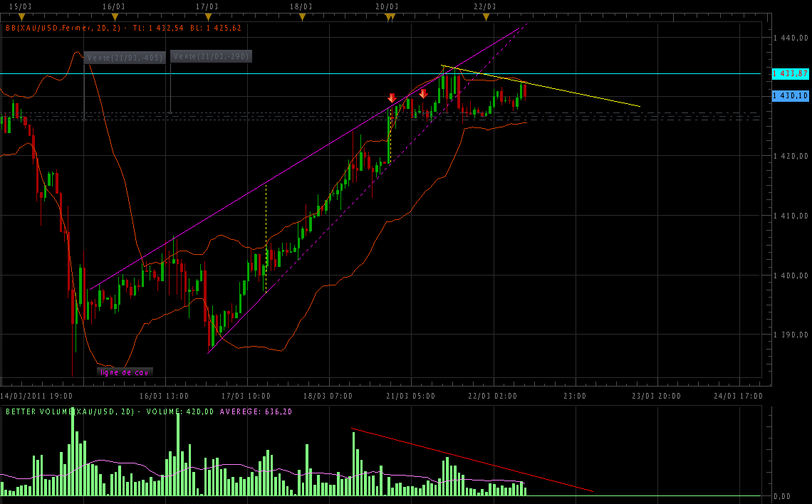
Task: Click the date marker triangle under 16/03
Action: (x=115, y=17)
